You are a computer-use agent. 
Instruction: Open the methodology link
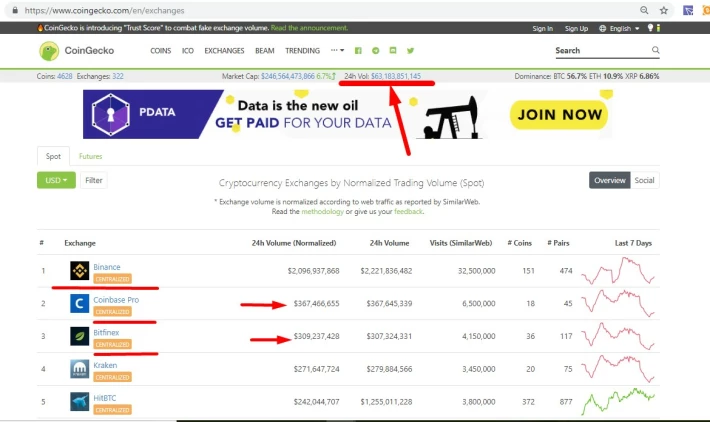322,211
